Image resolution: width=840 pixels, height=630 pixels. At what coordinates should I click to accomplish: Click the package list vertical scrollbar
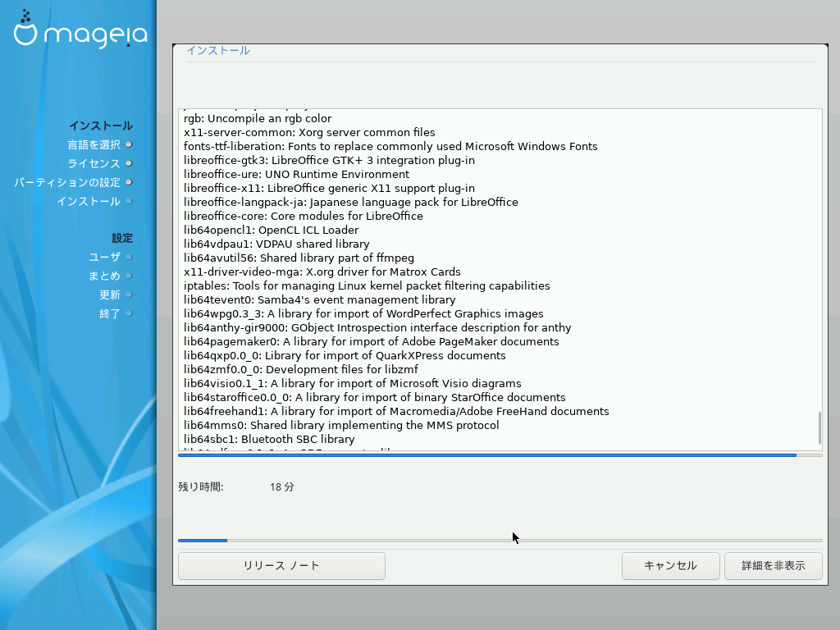tap(819, 427)
